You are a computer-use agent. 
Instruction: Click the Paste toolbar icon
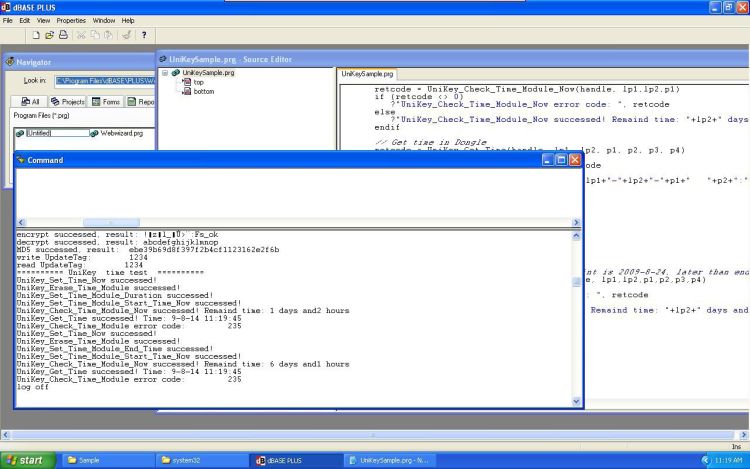click(x=109, y=35)
